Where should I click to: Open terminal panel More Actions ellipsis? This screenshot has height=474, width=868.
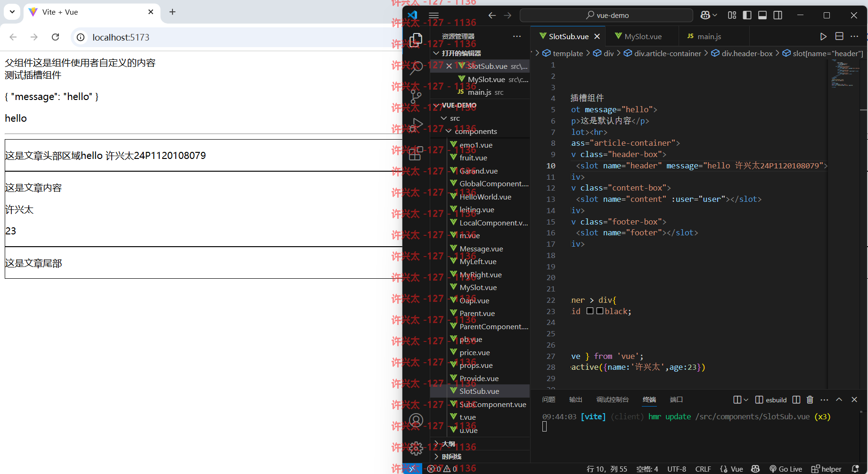tap(824, 399)
